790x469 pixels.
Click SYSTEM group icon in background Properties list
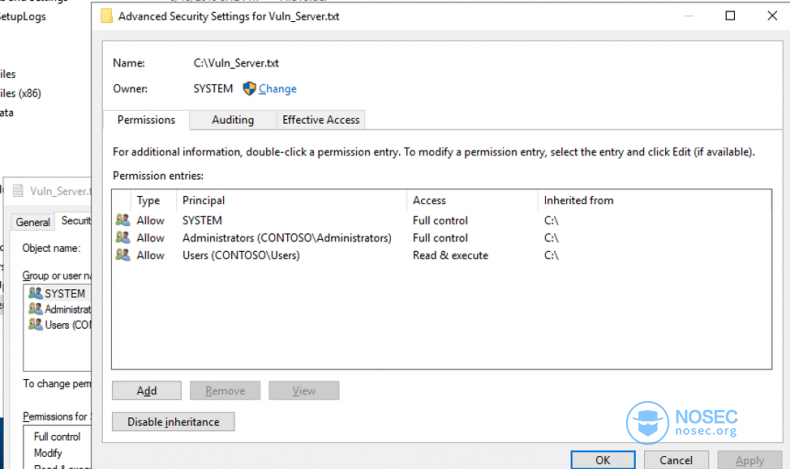pyautogui.click(x=35, y=293)
